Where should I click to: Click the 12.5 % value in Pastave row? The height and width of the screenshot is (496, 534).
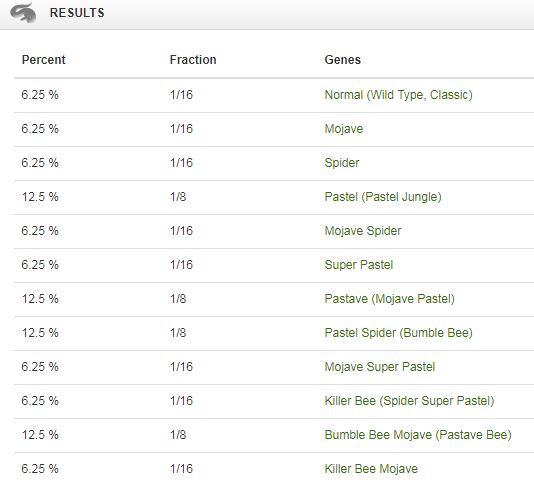click(40, 299)
